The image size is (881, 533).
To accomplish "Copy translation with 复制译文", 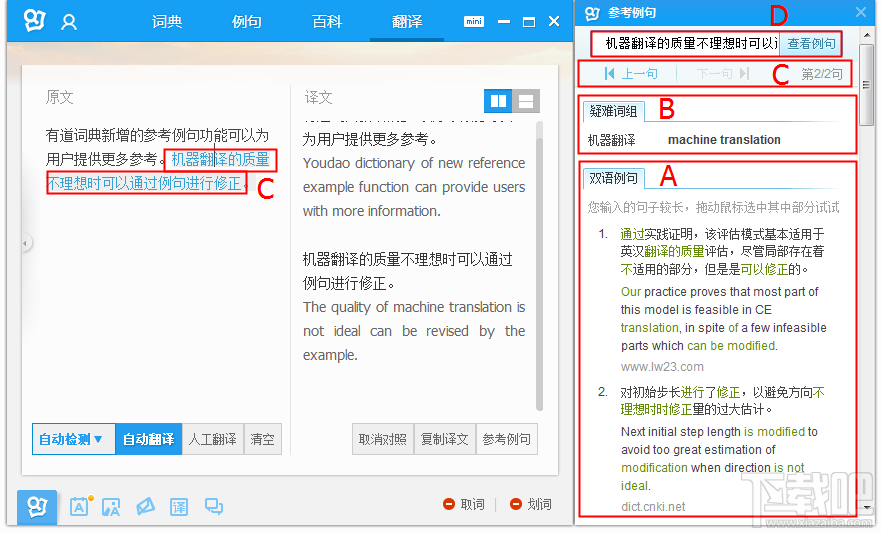I will tap(444, 439).
